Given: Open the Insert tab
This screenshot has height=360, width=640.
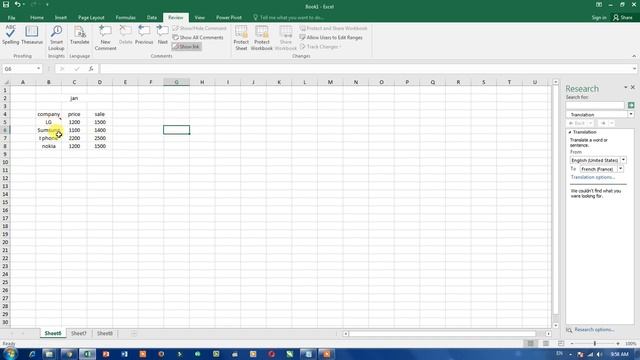Looking at the screenshot, I should point(61,18).
